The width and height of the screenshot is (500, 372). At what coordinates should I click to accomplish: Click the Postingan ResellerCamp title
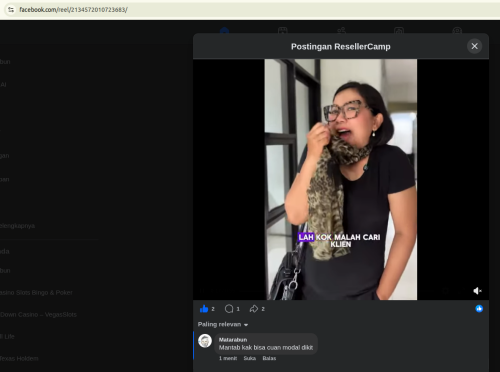[341, 47]
